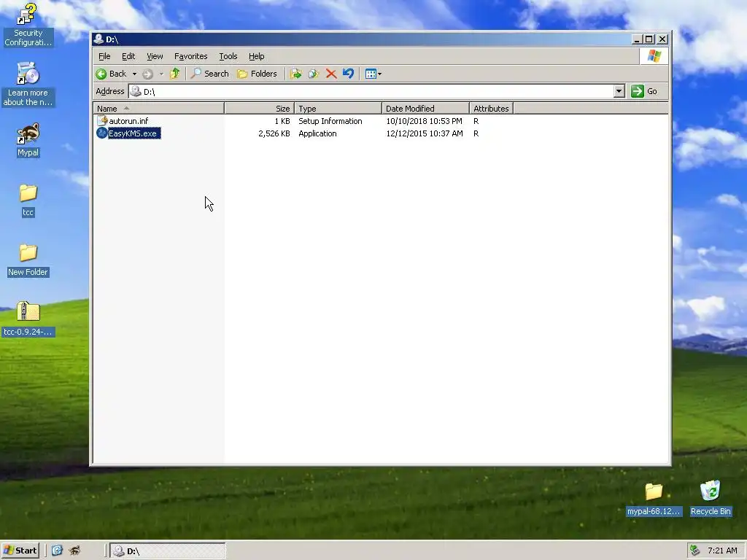
Task: Sort files by the Name column
Action: (x=158, y=109)
